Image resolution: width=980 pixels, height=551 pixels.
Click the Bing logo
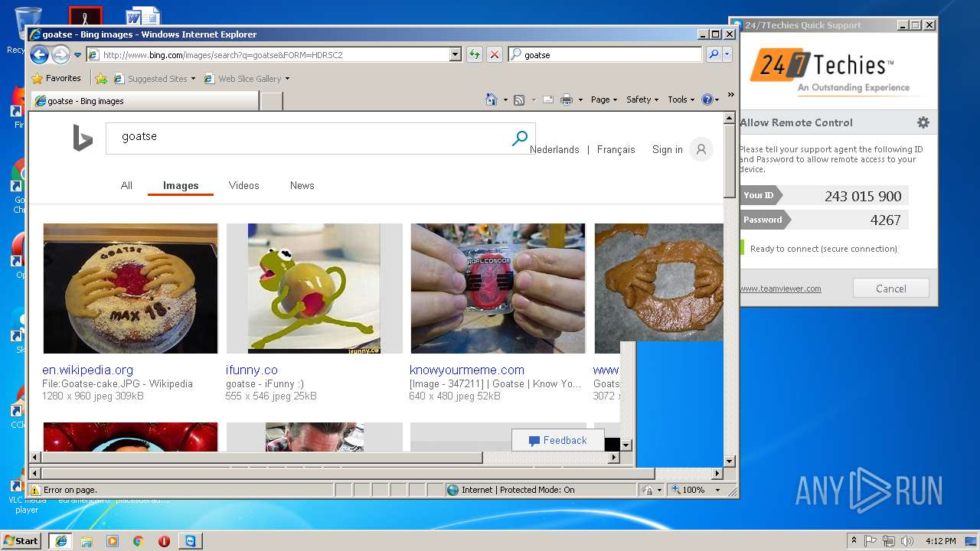83,138
